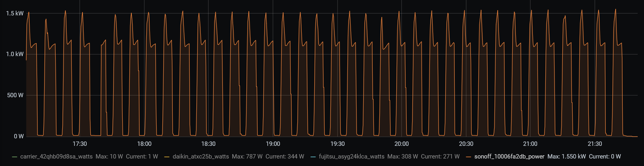Click the 500 W y-axis label
Image resolution: width=644 pixels, height=166 pixels.
pos(16,95)
